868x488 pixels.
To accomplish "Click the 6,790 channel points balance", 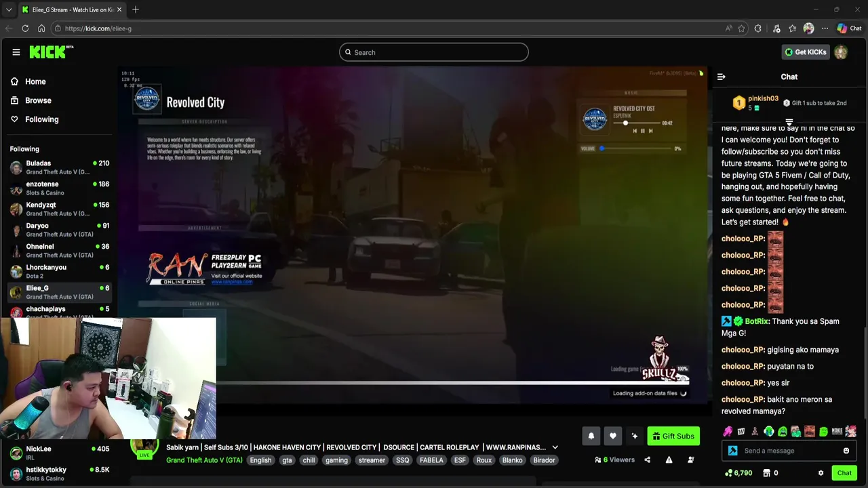I will tap(738, 473).
